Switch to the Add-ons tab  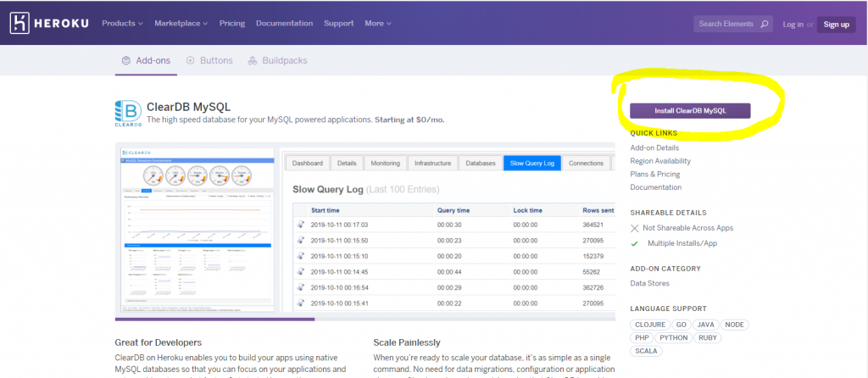click(146, 60)
